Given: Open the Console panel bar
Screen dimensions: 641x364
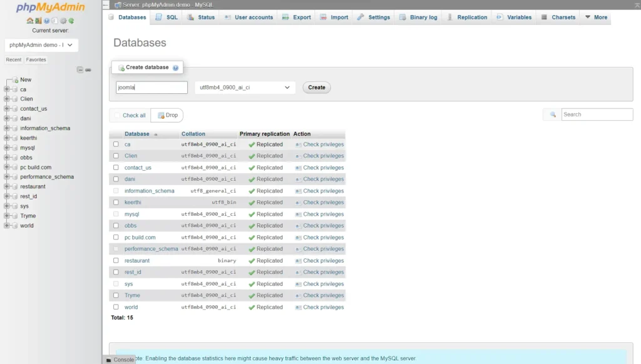Looking at the screenshot, I should [x=120, y=360].
